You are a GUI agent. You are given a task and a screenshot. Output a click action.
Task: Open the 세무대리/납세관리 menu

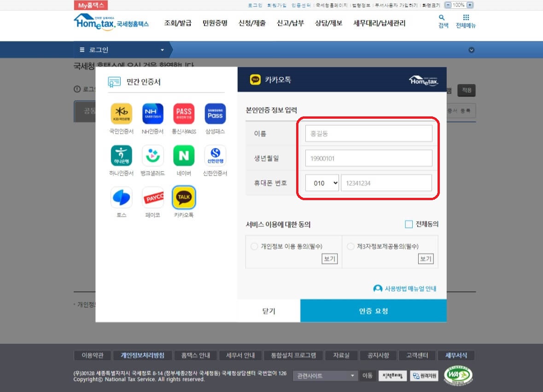click(379, 23)
